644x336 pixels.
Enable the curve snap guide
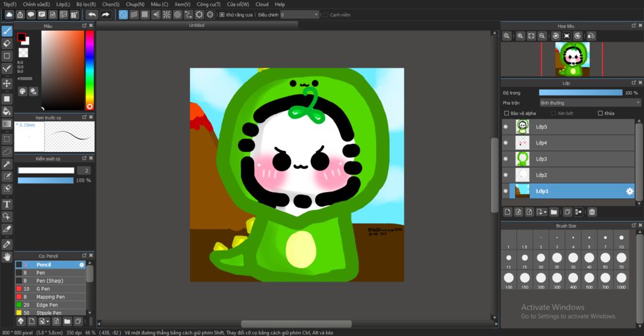pyautogui.click(x=188, y=15)
